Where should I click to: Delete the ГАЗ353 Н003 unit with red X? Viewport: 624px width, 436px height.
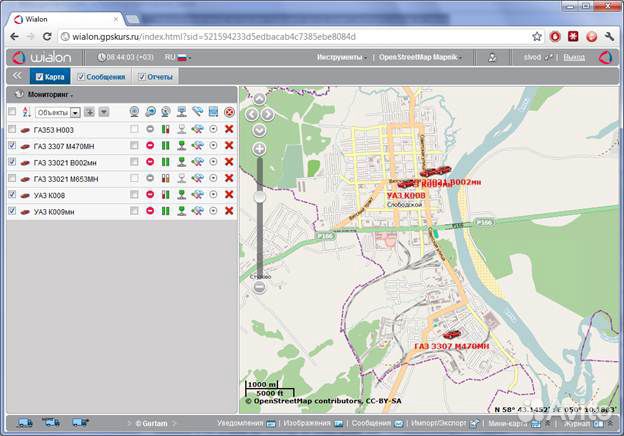click(x=229, y=130)
